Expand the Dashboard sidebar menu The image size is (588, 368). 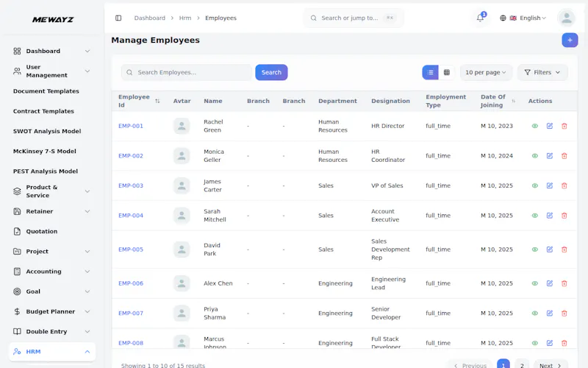pos(51,51)
